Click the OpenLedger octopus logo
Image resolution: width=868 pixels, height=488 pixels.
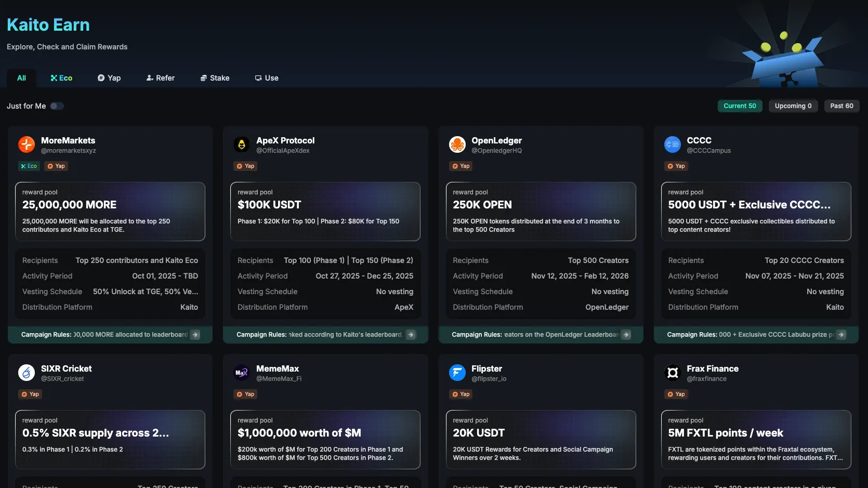457,144
